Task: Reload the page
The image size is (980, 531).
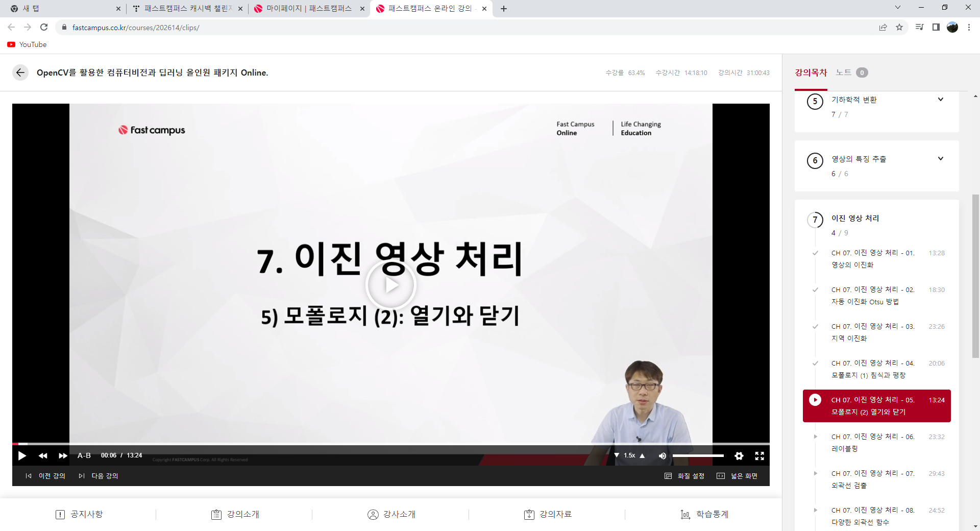Action: click(44, 27)
